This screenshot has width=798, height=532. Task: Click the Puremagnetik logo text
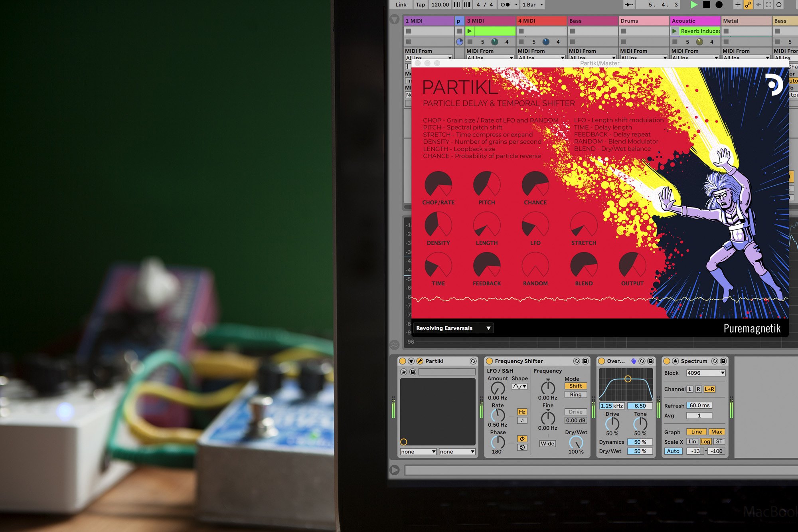click(x=752, y=328)
